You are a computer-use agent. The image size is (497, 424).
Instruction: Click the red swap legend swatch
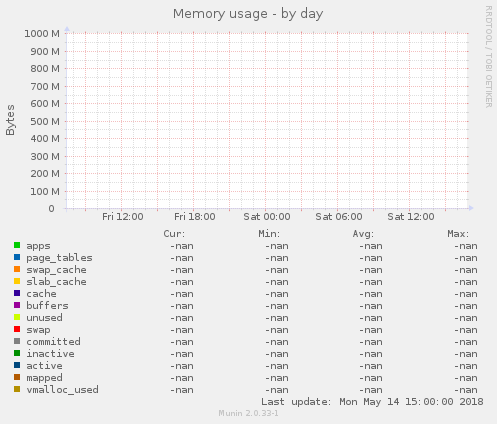(x=17, y=329)
